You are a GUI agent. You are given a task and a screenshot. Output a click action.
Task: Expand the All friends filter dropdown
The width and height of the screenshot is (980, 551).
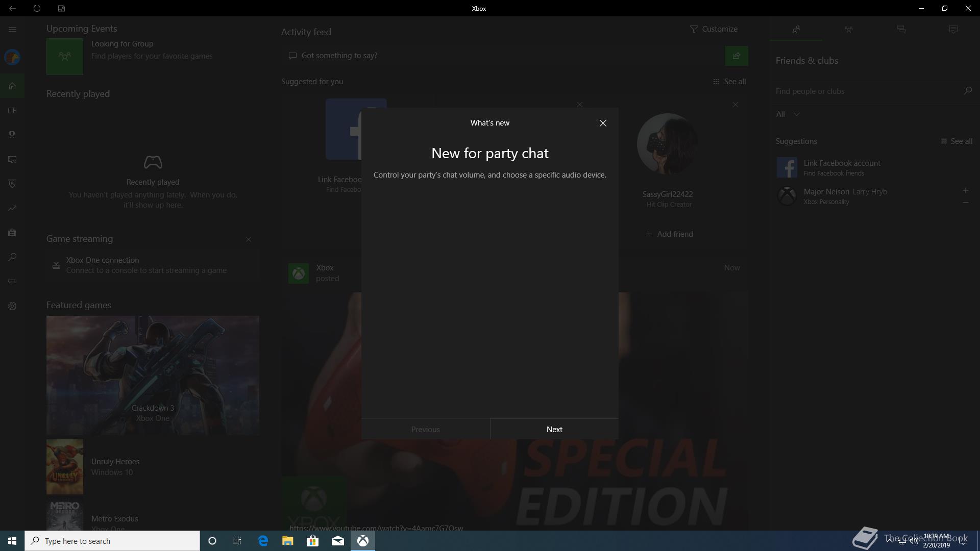(x=788, y=114)
